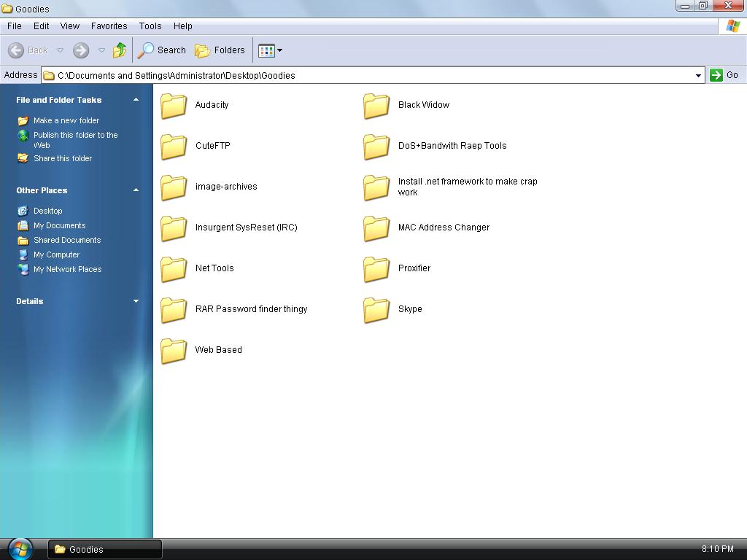Collapse the Other Places panel
Viewport: 747px width, 560px height.
coord(136,190)
